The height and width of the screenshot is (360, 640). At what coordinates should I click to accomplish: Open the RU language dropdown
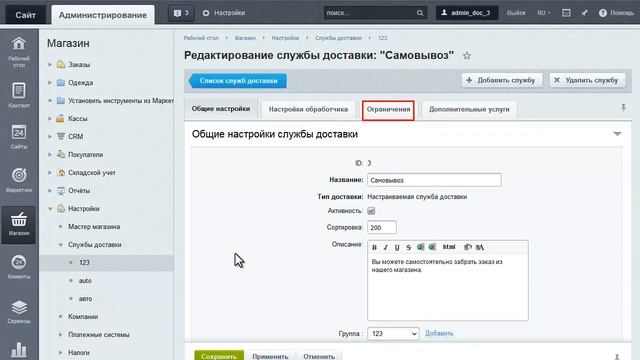tap(544, 13)
